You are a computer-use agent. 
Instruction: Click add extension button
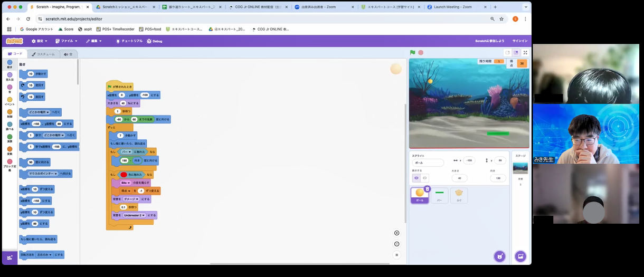(10, 257)
